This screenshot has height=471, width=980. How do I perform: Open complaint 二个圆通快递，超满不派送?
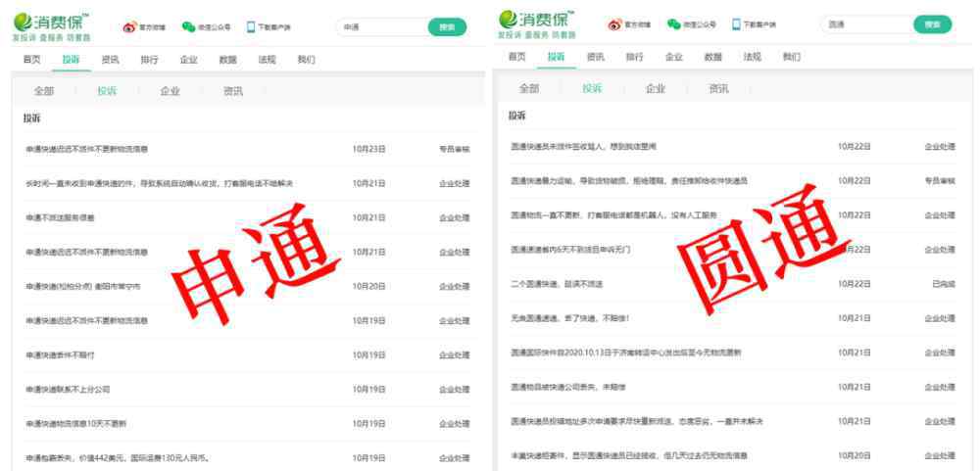557,284
